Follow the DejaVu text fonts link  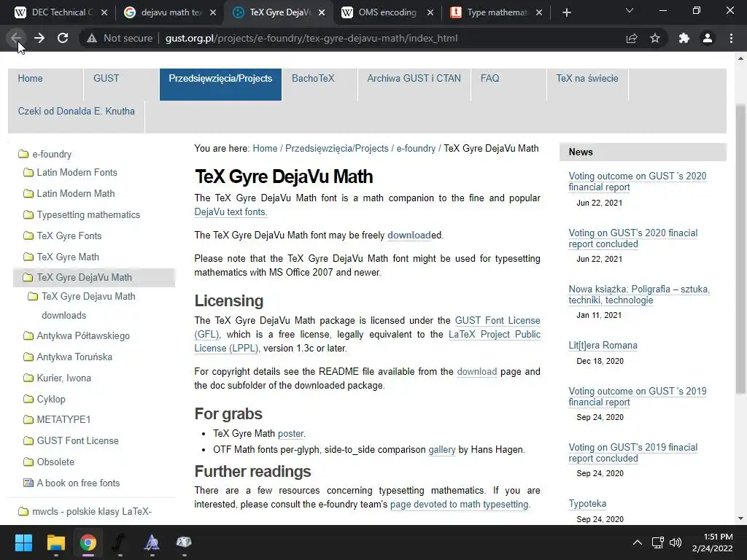tap(231, 212)
